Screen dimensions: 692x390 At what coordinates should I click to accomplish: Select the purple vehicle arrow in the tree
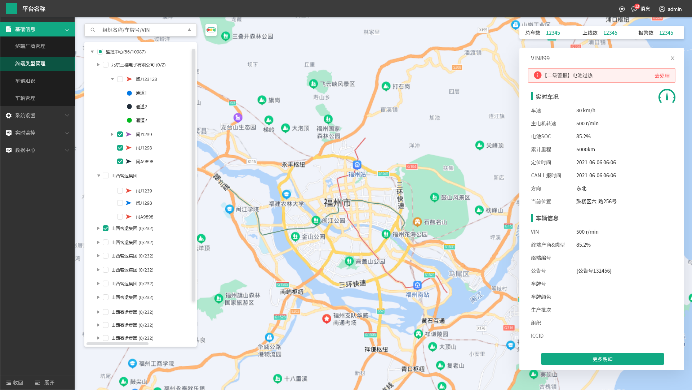128,134
